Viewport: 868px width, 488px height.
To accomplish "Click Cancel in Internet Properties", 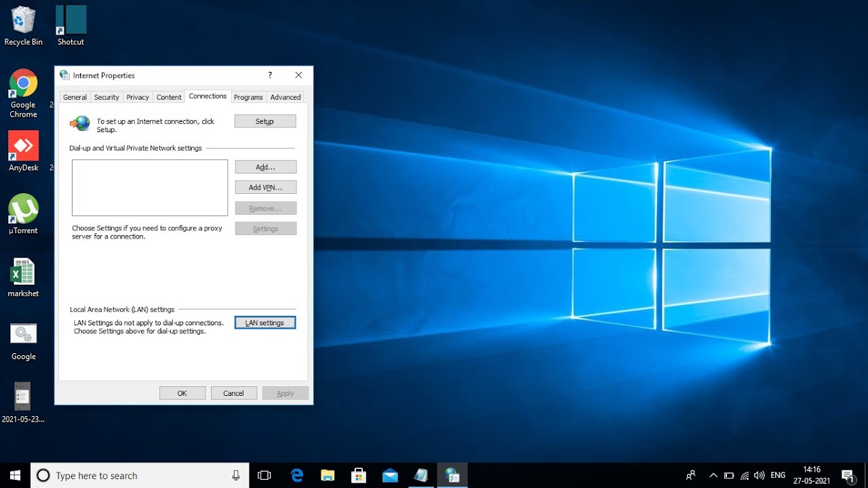I will [x=234, y=393].
